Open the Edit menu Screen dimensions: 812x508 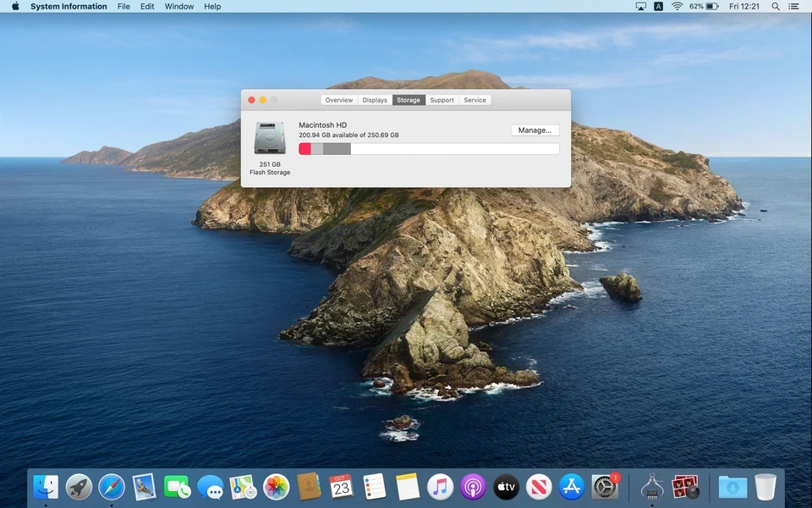pyautogui.click(x=147, y=6)
